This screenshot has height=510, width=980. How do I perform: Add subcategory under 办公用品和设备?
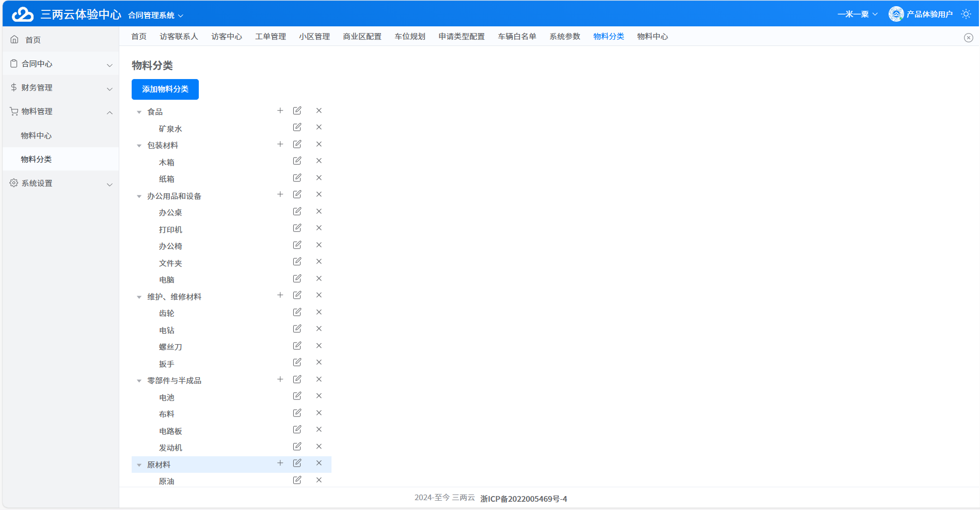[x=280, y=194]
